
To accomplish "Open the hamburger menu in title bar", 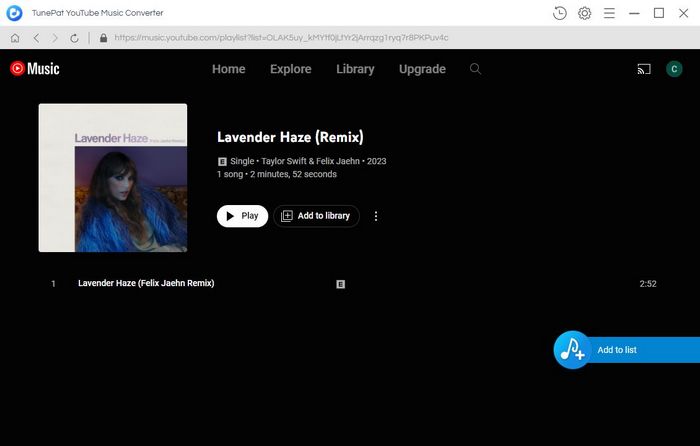I will [609, 13].
